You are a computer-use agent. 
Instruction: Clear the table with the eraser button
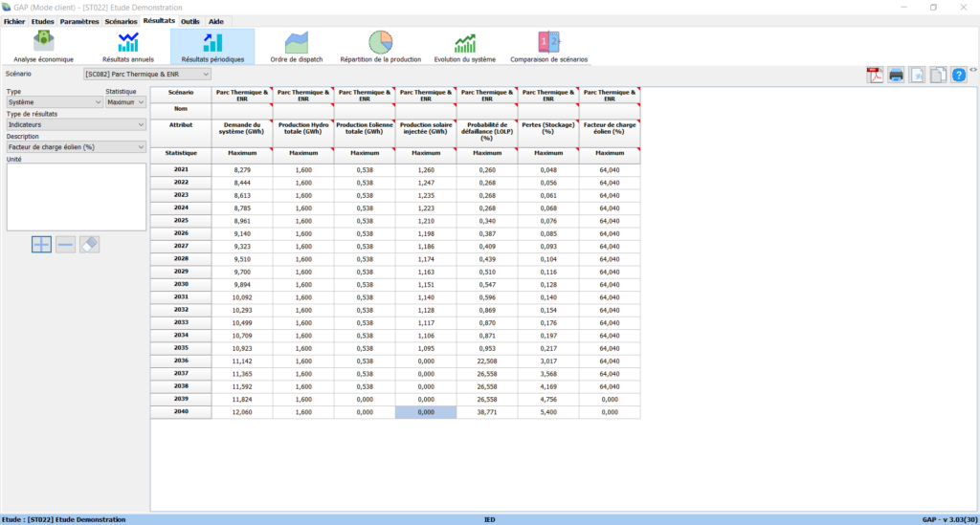coord(89,244)
